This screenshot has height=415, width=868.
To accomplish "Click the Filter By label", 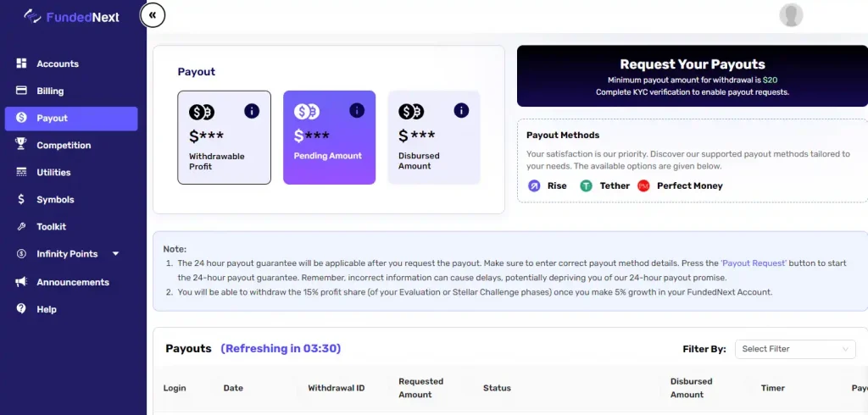I will click(x=704, y=349).
